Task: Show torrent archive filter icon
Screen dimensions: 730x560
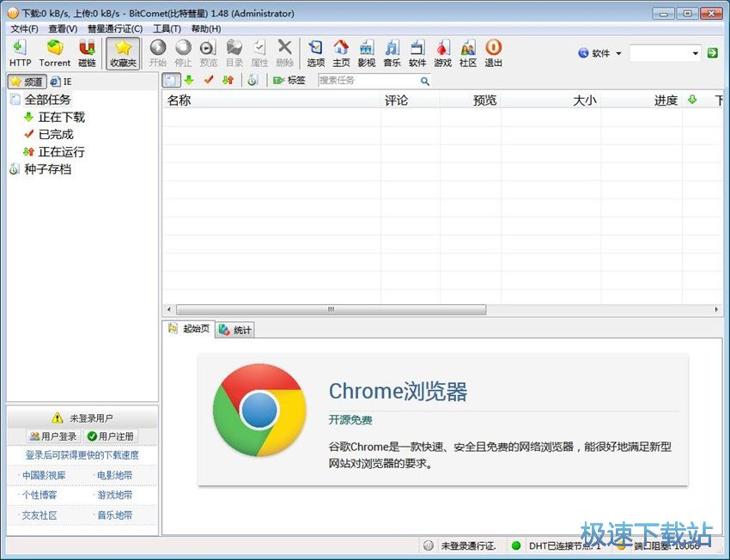Action: 252,81
